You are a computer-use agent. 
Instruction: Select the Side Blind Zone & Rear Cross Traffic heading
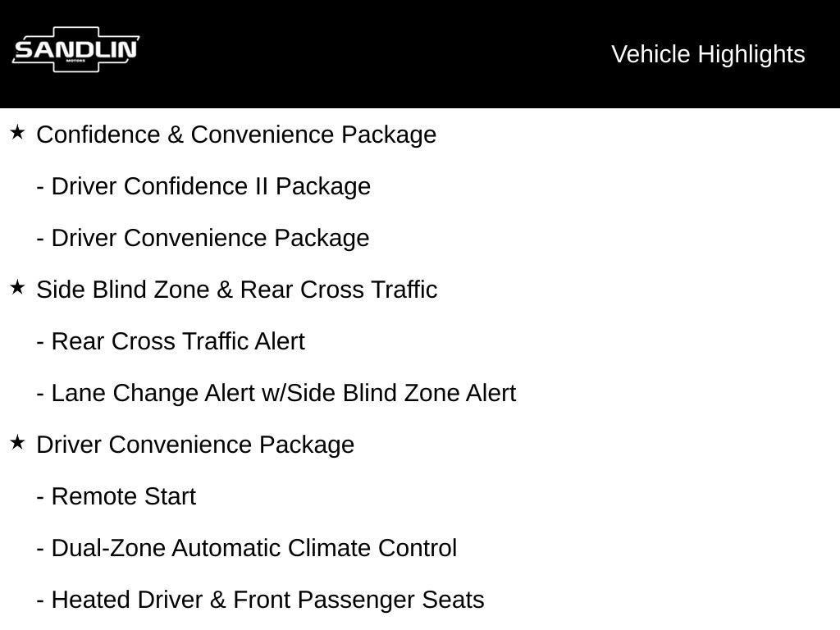236,290
